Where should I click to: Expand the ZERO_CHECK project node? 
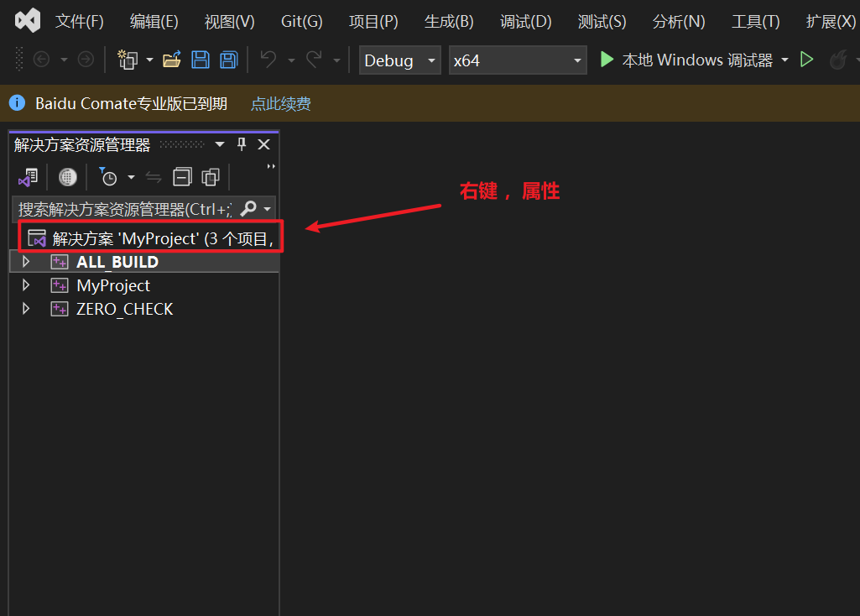pyautogui.click(x=25, y=309)
